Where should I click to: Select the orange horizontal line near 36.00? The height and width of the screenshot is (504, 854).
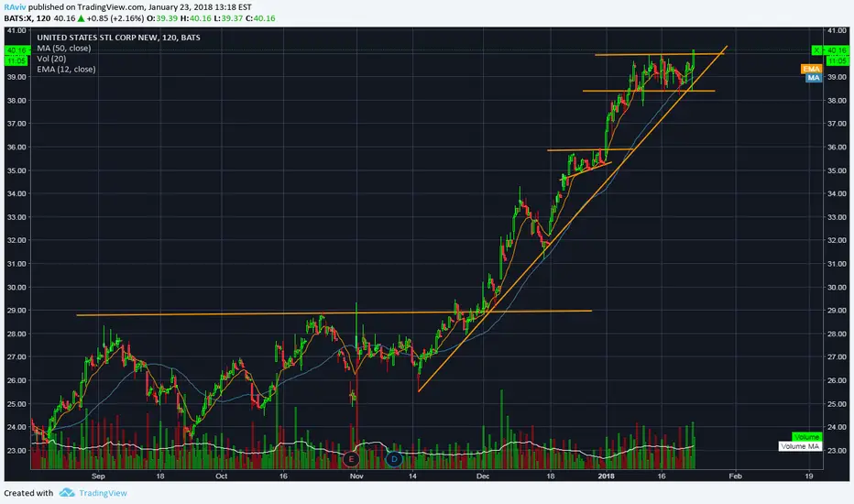point(590,149)
